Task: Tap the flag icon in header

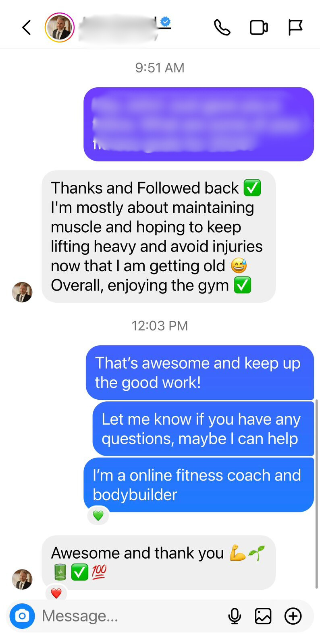Action: (295, 27)
